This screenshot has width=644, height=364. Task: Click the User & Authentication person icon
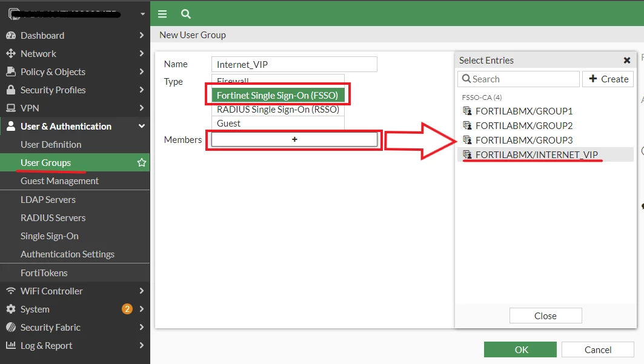(11, 126)
